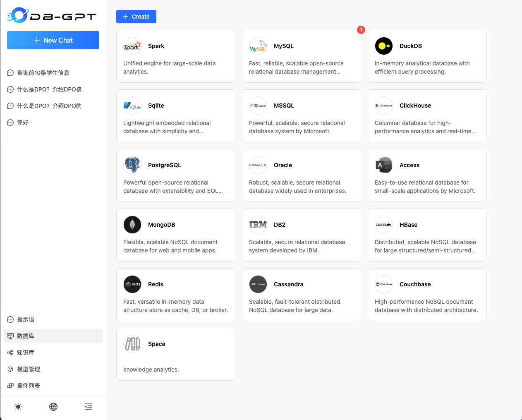Click the MongoDB leaf logo icon
This screenshot has height=420, width=522.
point(132,225)
